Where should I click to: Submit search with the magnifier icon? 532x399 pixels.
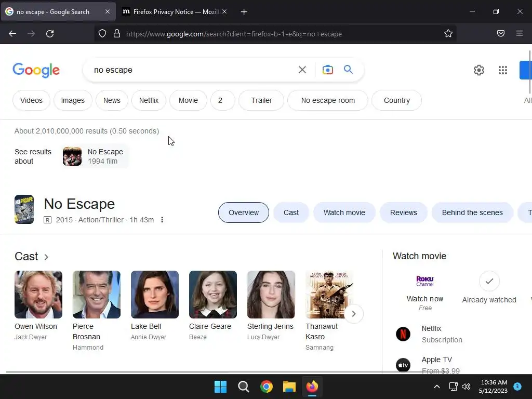coord(349,70)
